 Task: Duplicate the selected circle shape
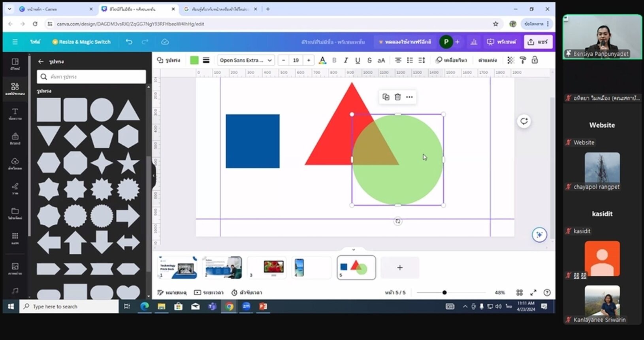point(386,97)
